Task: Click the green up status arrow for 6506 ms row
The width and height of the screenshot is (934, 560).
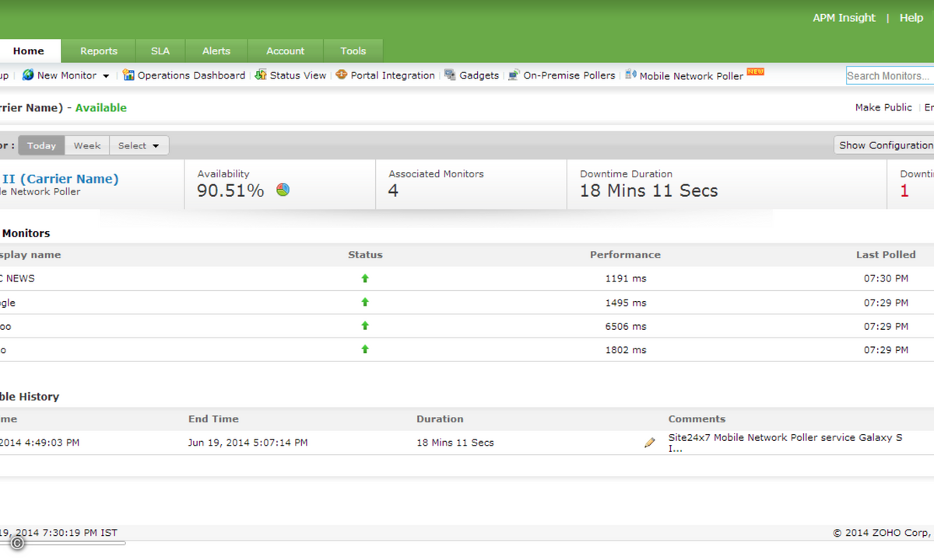Action: coord(365,326)
